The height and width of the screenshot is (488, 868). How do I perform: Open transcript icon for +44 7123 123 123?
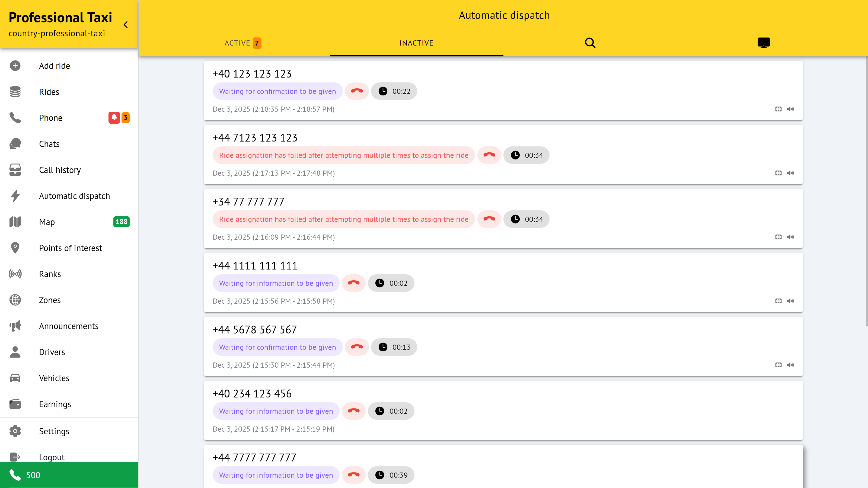click(x=778, y=173)
